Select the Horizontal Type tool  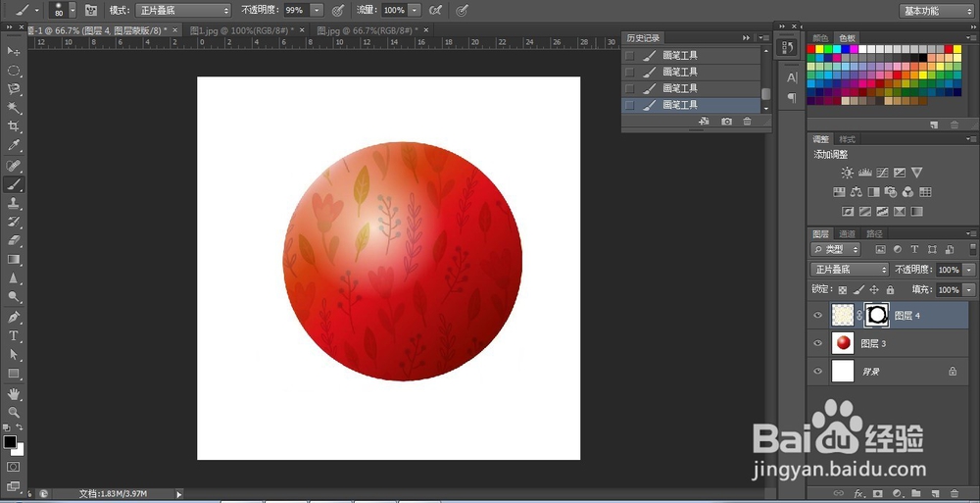point(14,336)
